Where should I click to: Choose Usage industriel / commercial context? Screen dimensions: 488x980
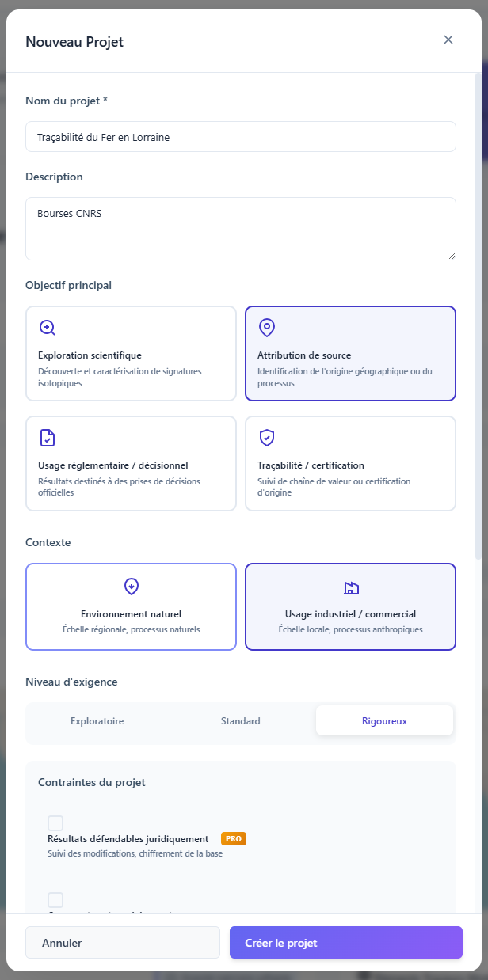[x=350, y=606]
